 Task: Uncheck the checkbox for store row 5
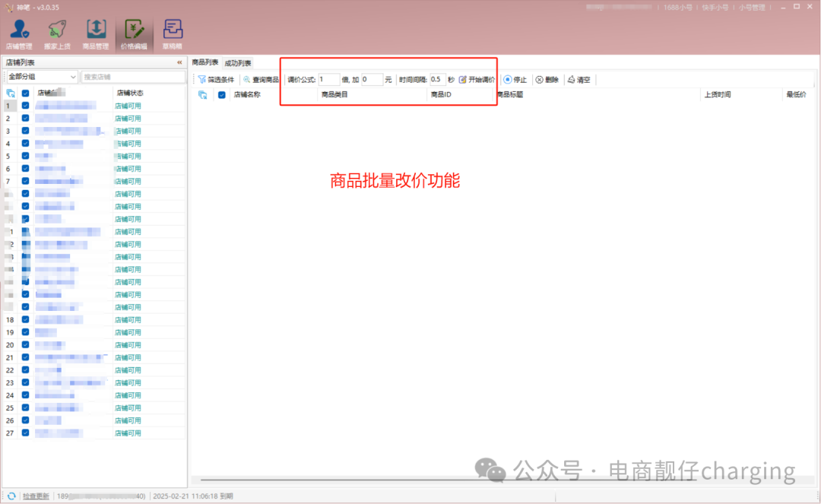25,156
